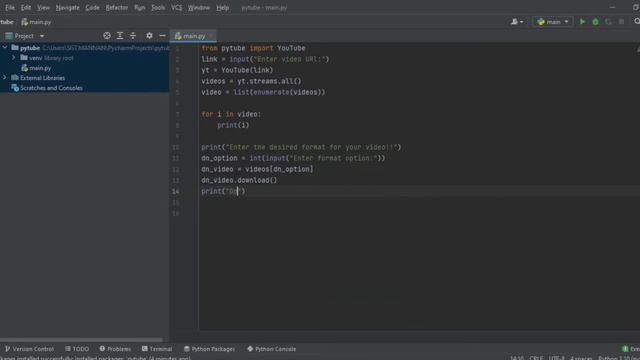The image size is (640, 360).
Task: Click Select Opened File target icon
Action: tap(107, 36)
